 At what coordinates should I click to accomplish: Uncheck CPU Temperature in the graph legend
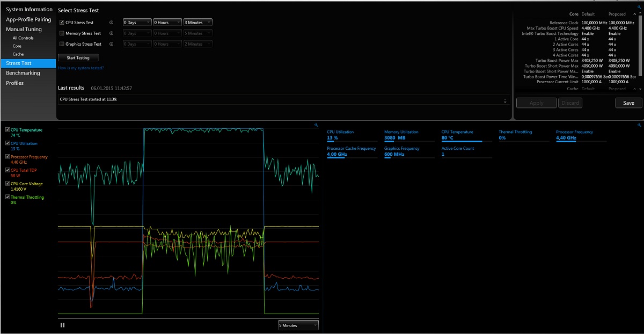pos(7,130)
